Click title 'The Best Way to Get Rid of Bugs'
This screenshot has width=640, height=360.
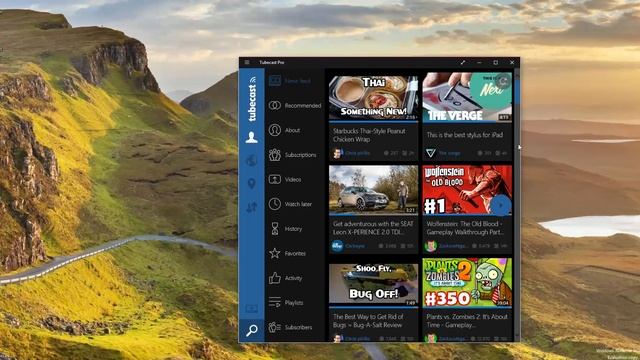tap(368, 321)
